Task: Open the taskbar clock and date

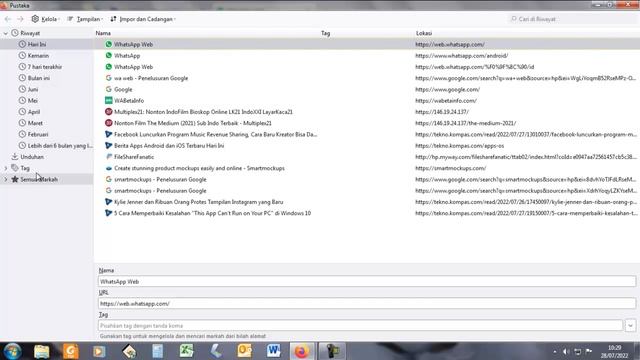Action: coord(614,351)
